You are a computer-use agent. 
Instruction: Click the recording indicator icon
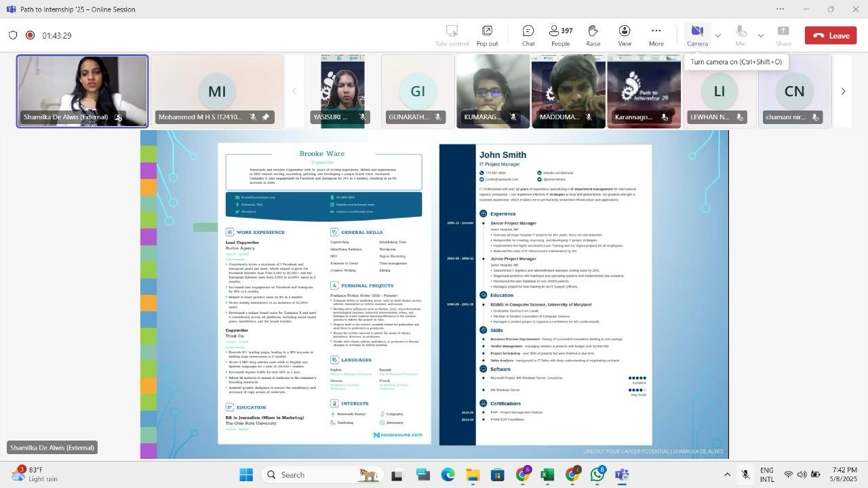(30, 35)
